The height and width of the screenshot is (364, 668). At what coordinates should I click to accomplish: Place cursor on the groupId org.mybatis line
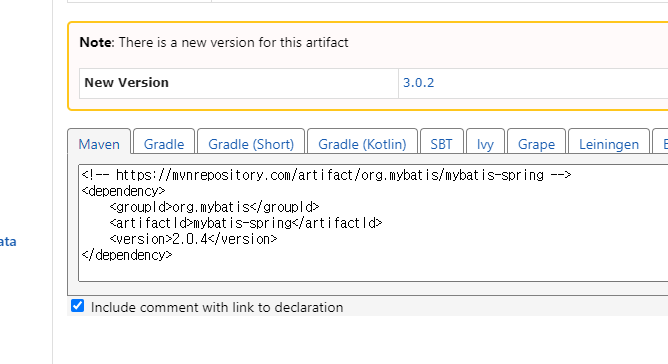coord(214,207)
